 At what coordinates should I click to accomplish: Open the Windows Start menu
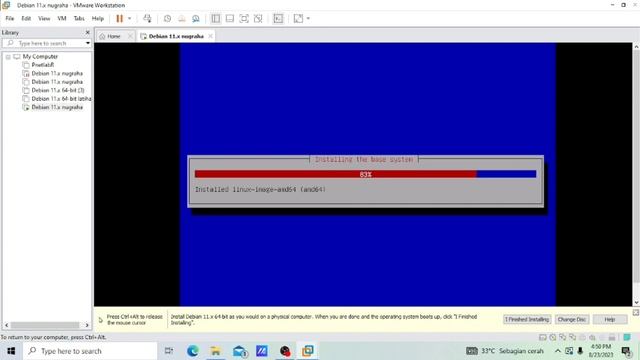pyautogui.click(x=11, y=351)
